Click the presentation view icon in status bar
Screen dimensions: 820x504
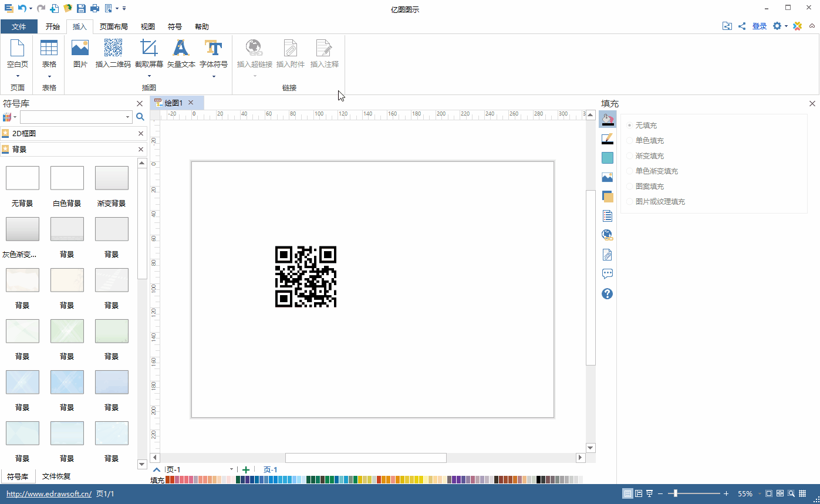tap(650, 494)
